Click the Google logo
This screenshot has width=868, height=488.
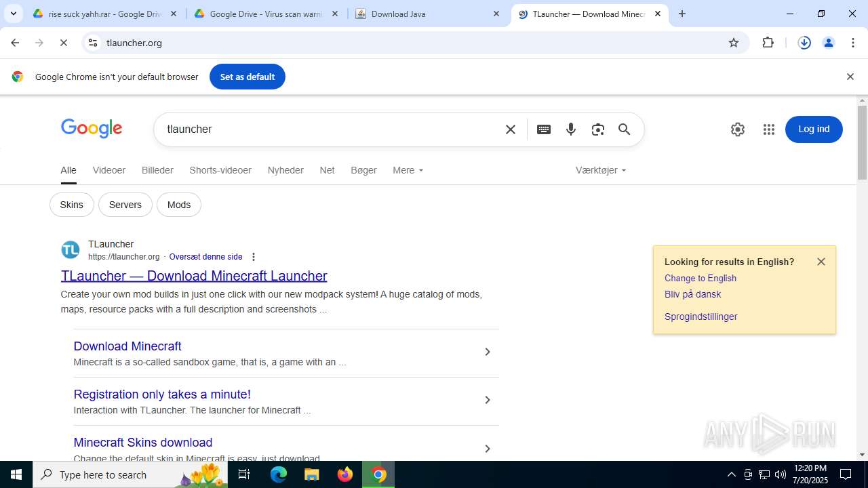(x=92, y=129)
